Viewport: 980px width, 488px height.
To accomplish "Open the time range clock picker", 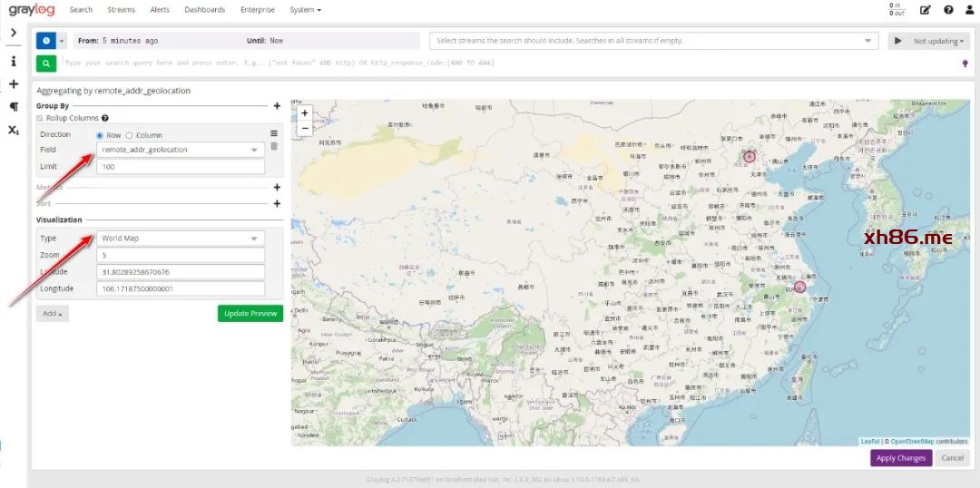I will click(x=45, y=41).
